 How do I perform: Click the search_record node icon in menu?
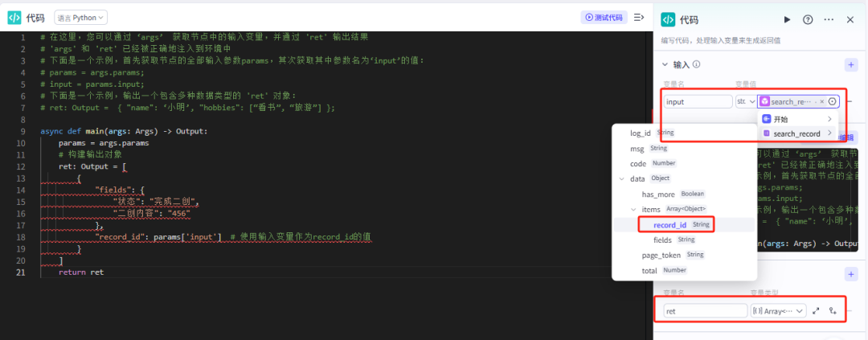tap(767, 133)
